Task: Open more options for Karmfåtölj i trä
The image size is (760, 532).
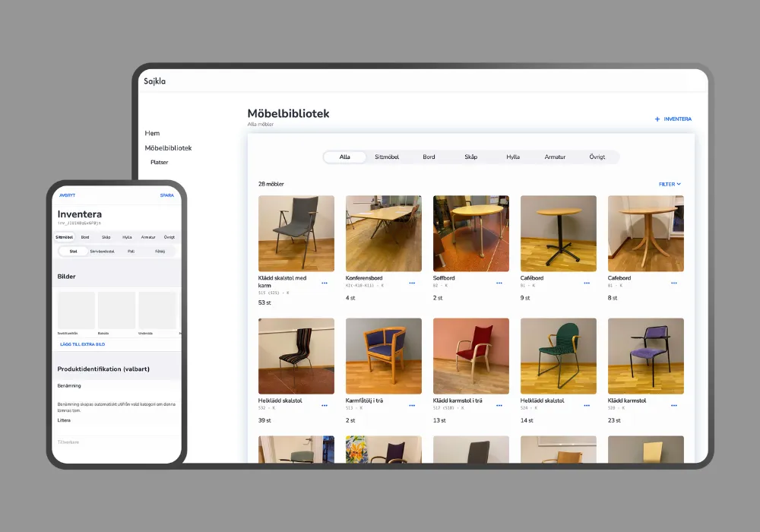Action: (412, 405)
